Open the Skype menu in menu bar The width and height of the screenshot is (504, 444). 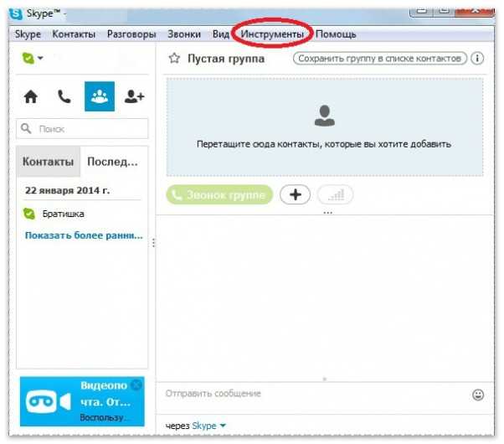click(x=28, y=34)
